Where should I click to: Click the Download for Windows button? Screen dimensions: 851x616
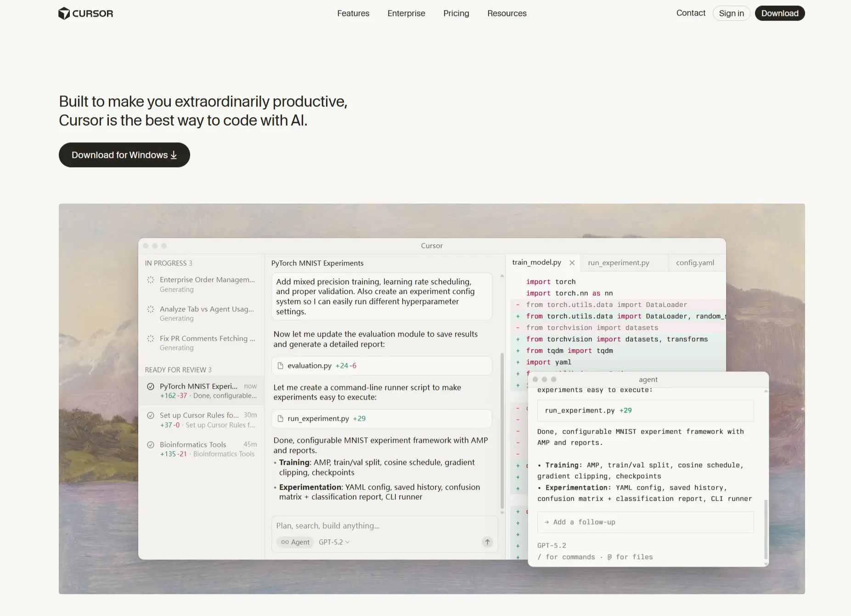point(124,155)
